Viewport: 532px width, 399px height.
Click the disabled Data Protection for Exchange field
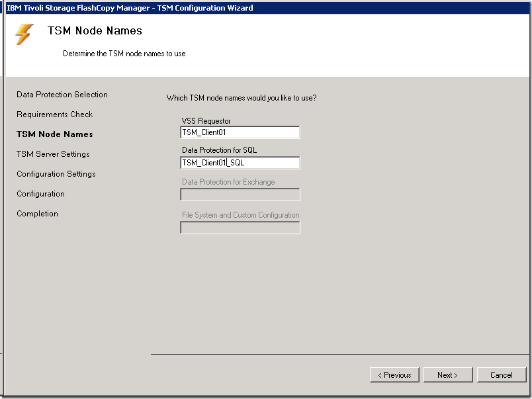pyautogui.click(x=240, y=195)
